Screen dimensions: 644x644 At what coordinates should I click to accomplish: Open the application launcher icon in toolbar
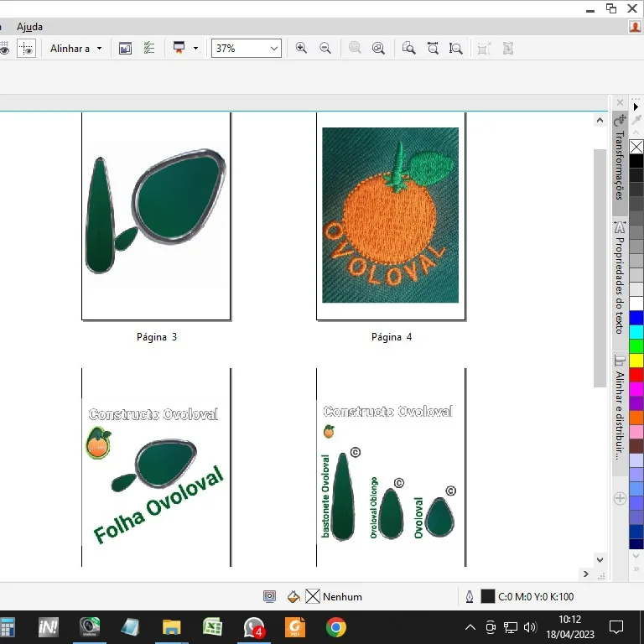pos(125,49)
